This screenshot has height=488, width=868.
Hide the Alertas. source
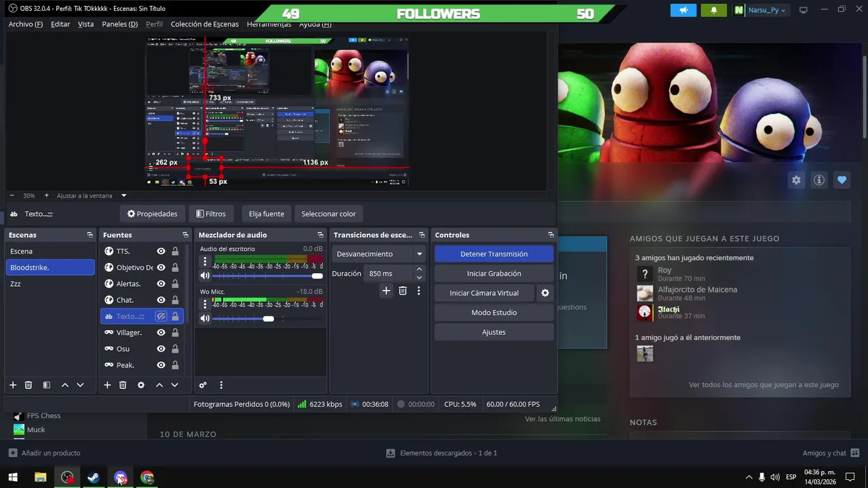pos(161,283)
